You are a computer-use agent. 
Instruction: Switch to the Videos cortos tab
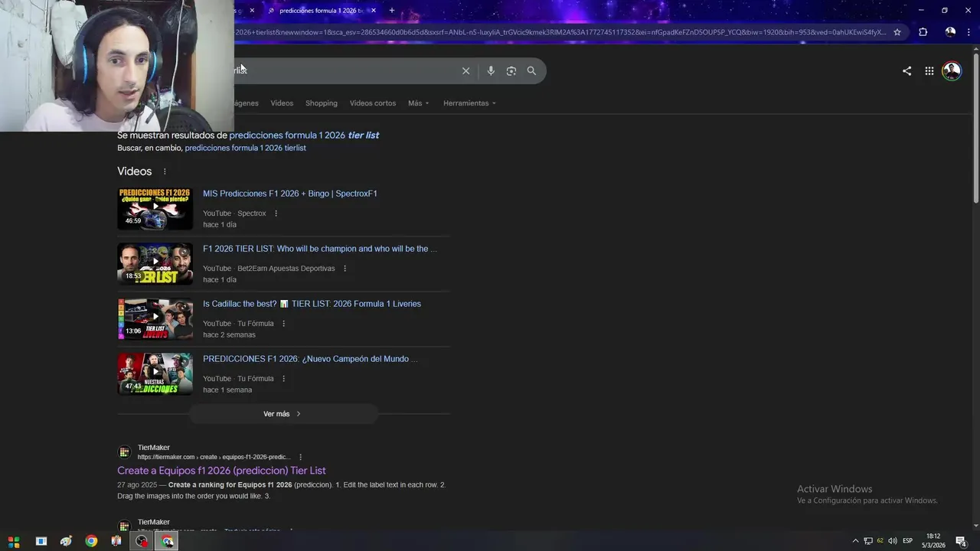(x=373, y=103)
